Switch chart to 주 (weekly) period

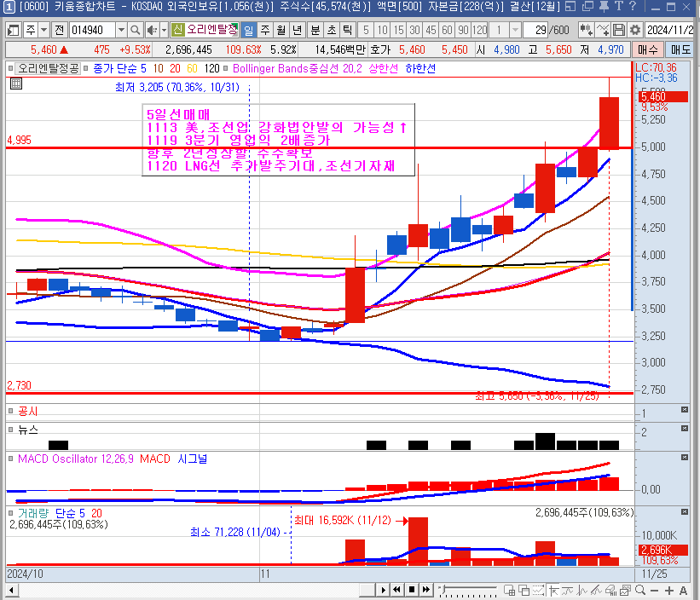265,30
